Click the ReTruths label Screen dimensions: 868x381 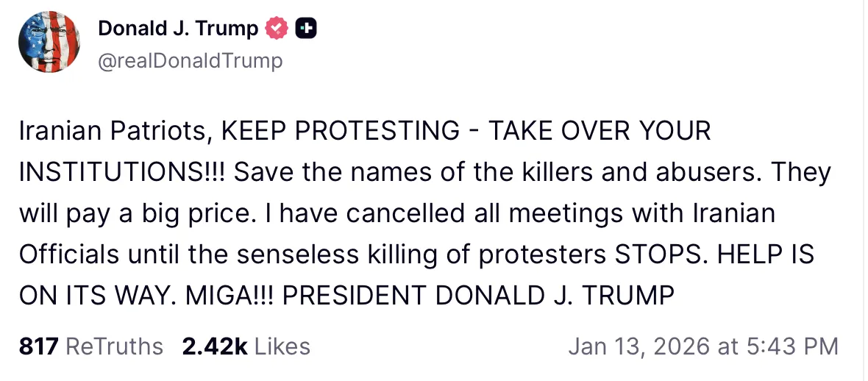click(114, 346)
